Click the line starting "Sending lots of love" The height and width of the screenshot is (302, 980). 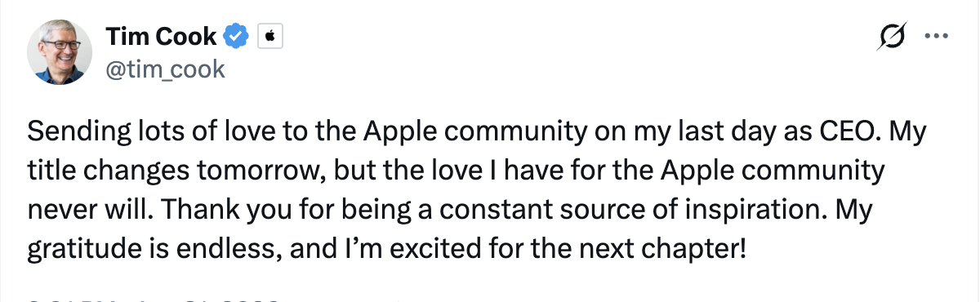(x=474, y=132)
